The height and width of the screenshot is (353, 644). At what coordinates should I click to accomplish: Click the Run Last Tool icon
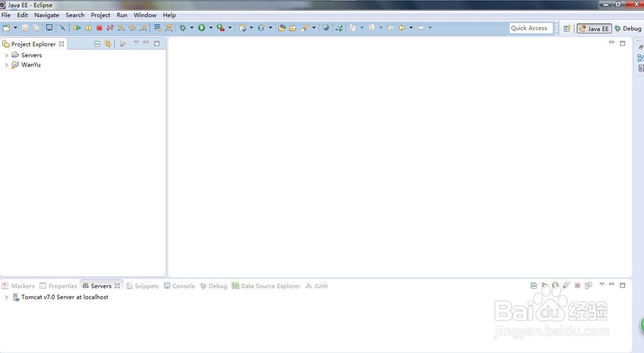point(220,28)
